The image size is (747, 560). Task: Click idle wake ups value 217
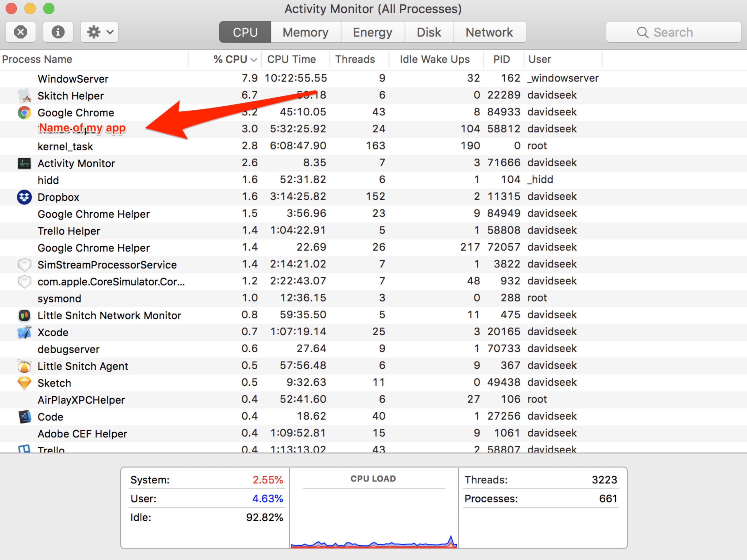click(470, 247)
